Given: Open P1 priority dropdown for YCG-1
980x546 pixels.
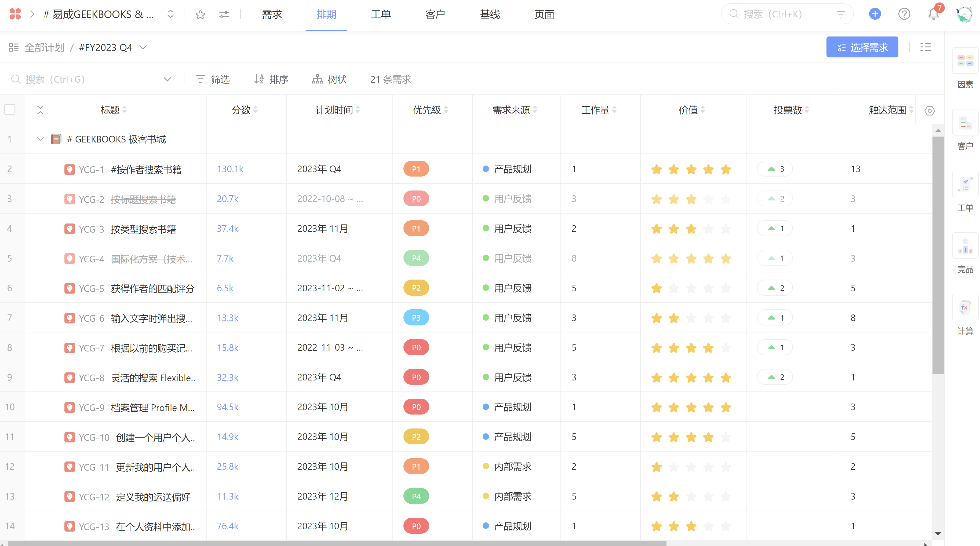Looking at the screenshot, I should pos(416,169).
